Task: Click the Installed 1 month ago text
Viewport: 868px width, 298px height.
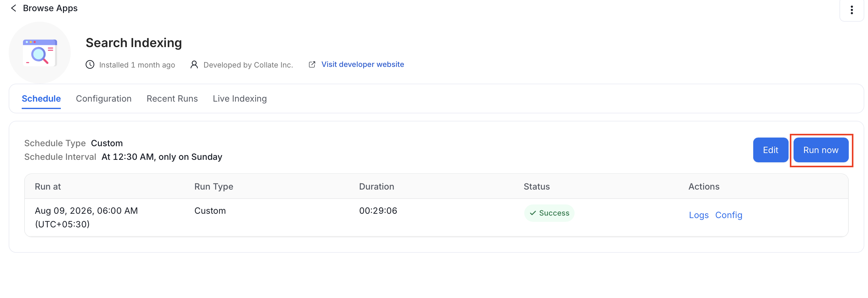Action: (137, 65)
